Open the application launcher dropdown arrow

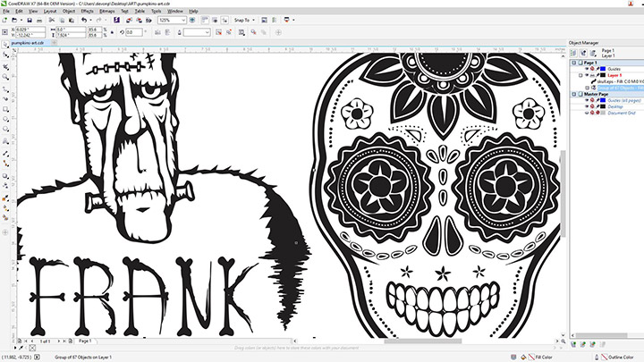pyautogui.click(x=293, y=20)
